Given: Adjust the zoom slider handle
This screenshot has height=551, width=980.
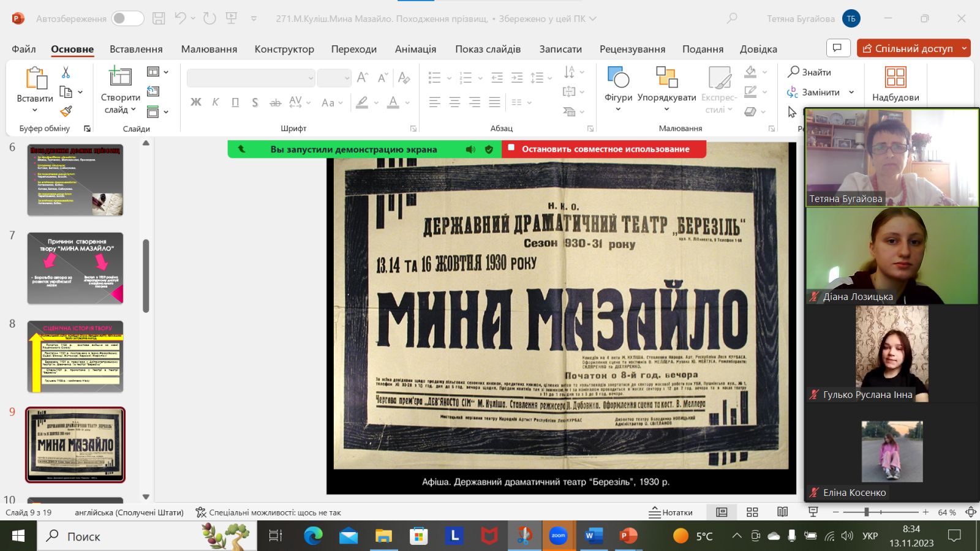Looking at the screenshot, I should [866, 512].
